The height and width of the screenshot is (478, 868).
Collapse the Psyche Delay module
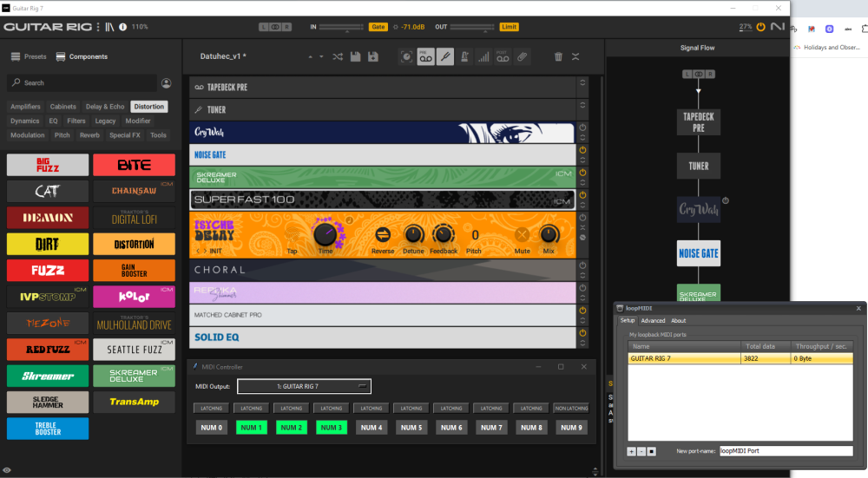click(x=582, y=227)
